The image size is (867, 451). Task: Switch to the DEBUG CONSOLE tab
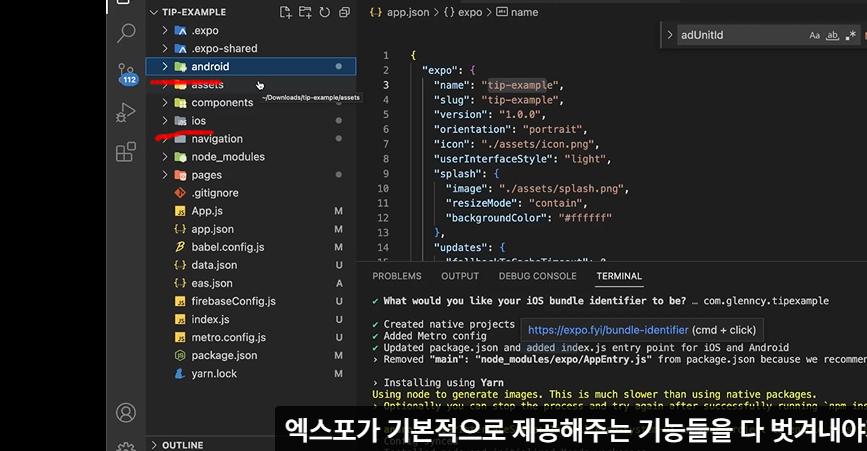[x=537, y=276]
